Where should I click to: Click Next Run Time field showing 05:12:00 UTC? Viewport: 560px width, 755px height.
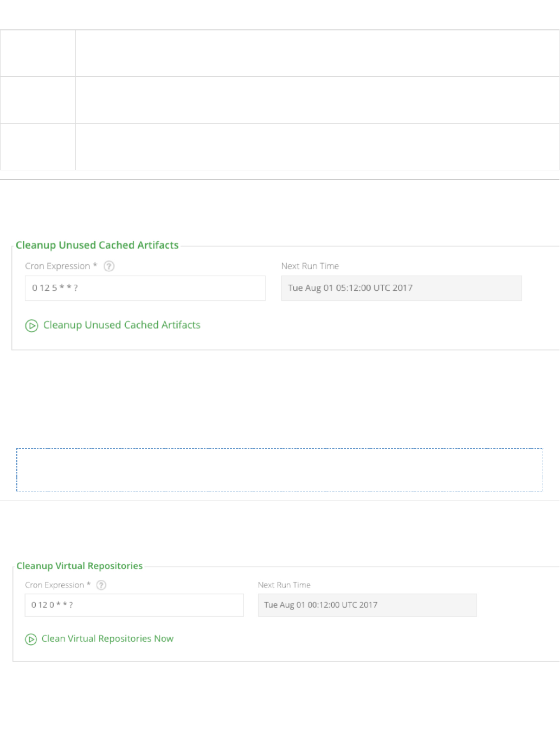pyautogui.click(x=401, y=288)
